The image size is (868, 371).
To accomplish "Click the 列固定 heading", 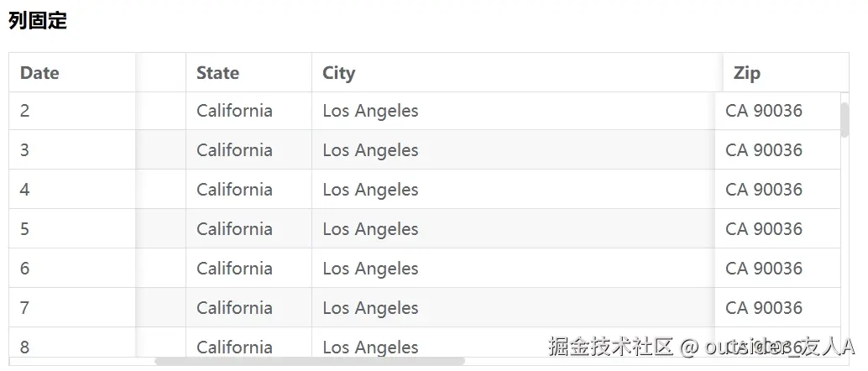I will tap(38, 21).
